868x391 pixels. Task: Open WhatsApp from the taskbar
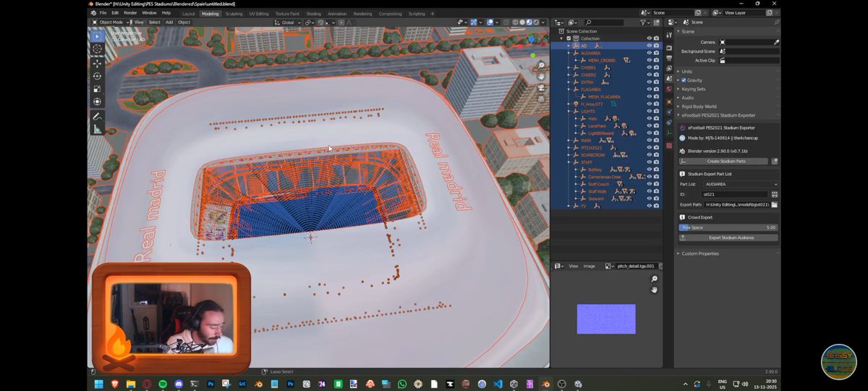click(x=402, y=384)
